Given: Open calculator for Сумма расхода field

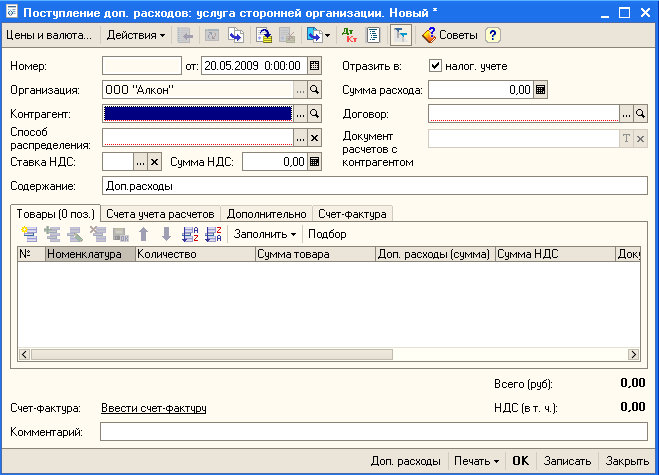Looking at the screenshot, I should (541, 89).
